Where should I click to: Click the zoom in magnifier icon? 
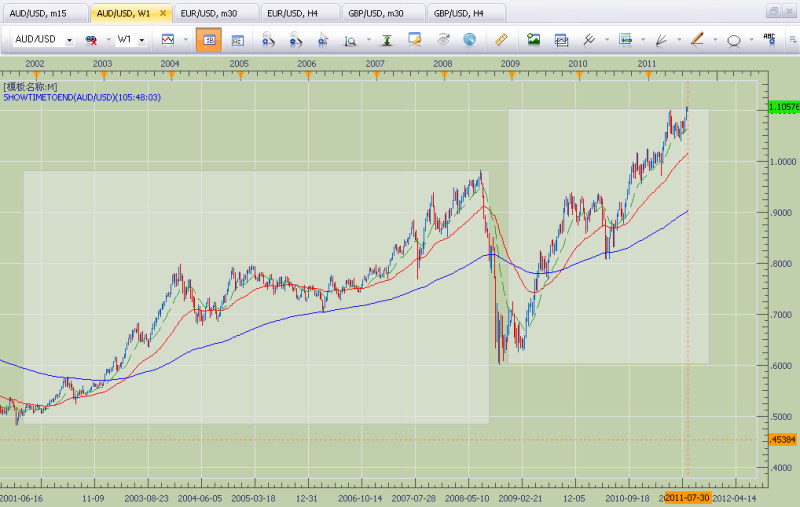point(268,40)
